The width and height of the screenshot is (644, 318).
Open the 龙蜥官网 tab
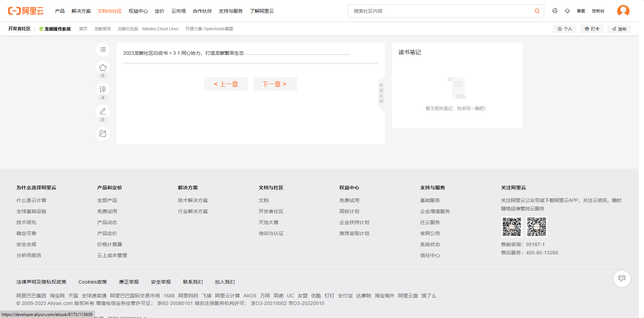click(103, 29)
